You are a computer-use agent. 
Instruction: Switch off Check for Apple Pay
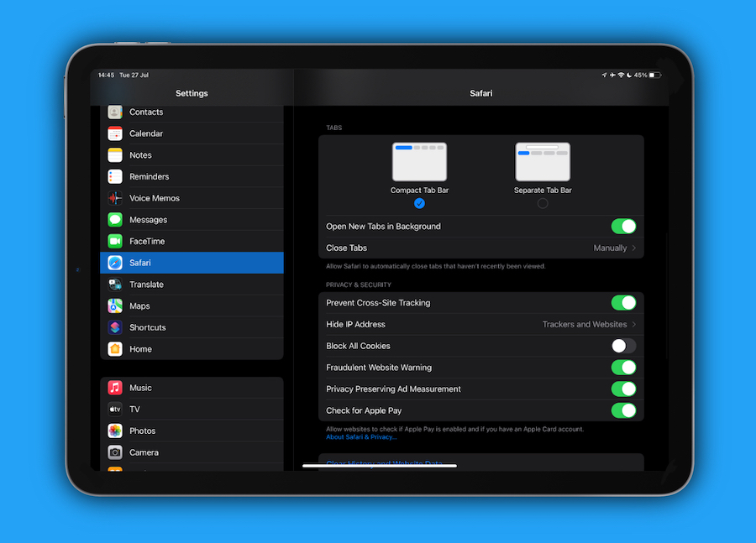coord(623,410)
